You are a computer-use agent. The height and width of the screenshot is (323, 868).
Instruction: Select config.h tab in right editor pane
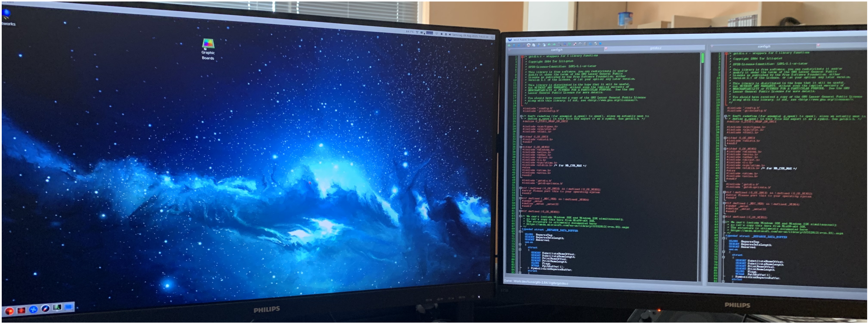(x=764, y=46)
